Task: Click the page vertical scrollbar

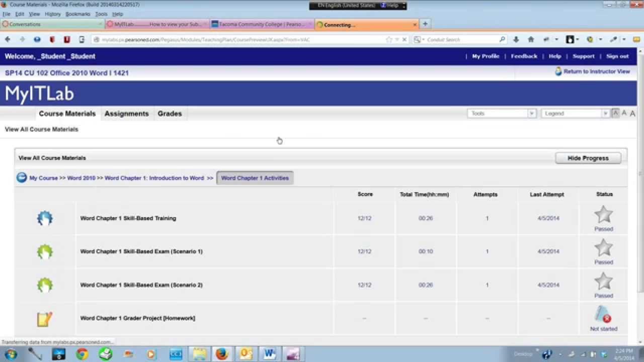Action: (x=640, y=174)
